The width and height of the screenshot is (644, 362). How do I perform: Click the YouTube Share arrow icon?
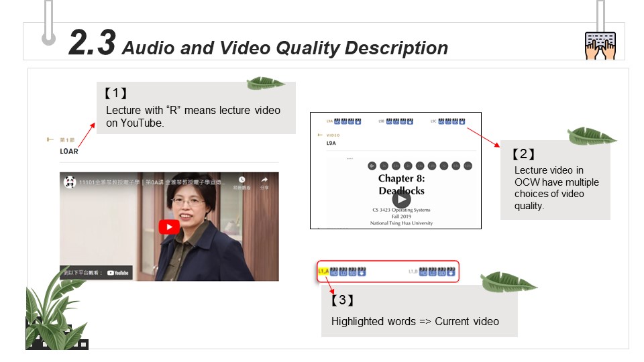264,181
